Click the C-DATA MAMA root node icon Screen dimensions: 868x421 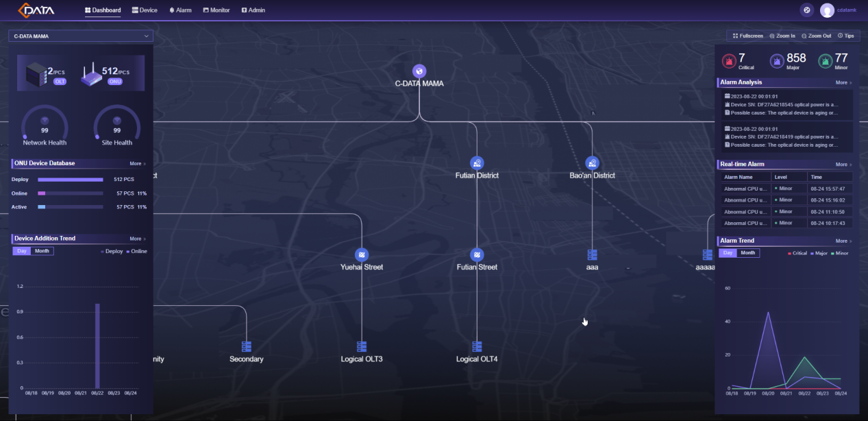419,71
